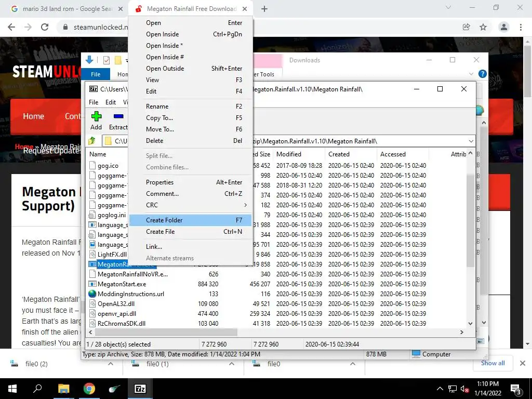Select Open Outside in the menu
The image size is (532, 399).
(x=190, y=69)
